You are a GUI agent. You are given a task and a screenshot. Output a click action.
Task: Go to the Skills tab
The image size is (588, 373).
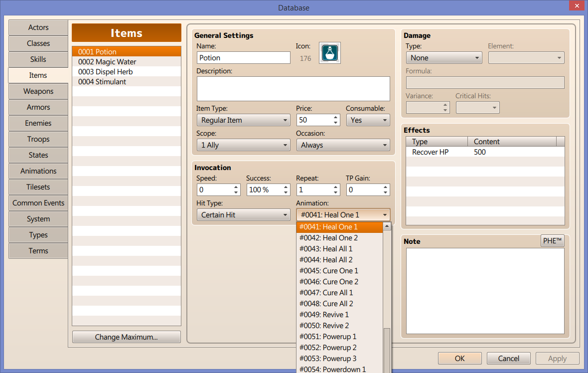pyautogui.click(x=38, y=59)
